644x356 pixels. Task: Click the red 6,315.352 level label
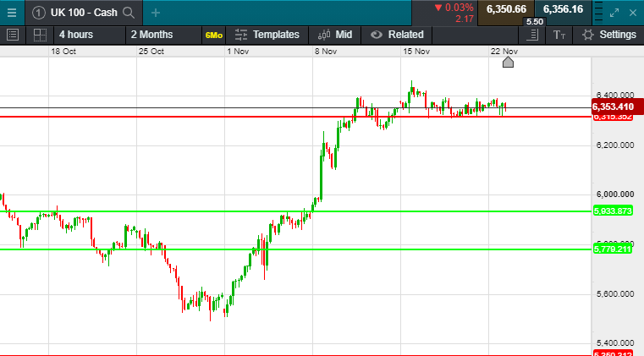pyautogui.click(x=613, y=117)
